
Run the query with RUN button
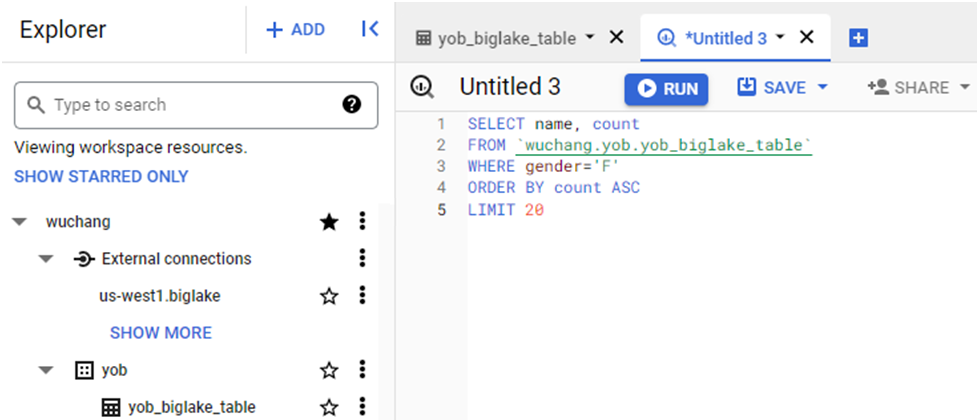[x=666, y=88]
